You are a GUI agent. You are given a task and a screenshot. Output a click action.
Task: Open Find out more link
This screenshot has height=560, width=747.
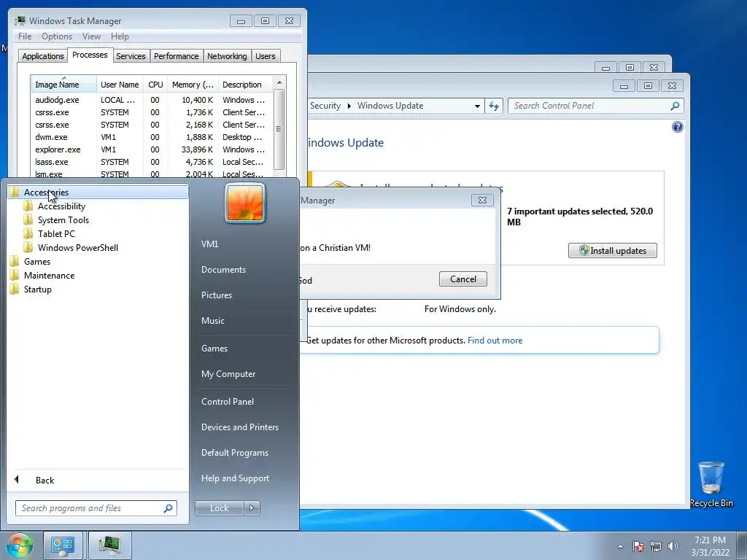(495, 341)
